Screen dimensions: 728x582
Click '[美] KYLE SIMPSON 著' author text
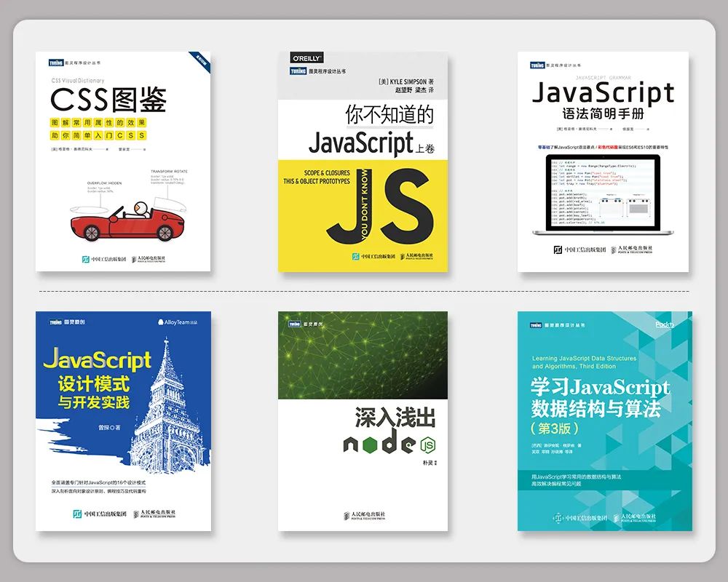406,81
